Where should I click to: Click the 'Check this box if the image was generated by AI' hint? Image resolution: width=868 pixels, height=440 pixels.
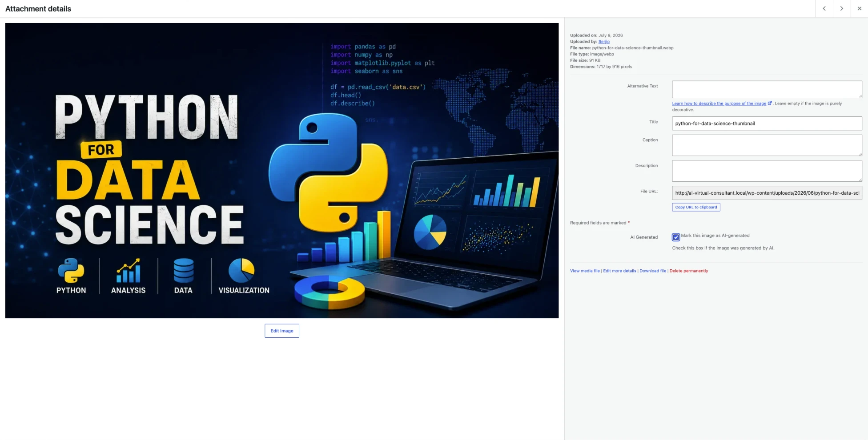(723, 248)
